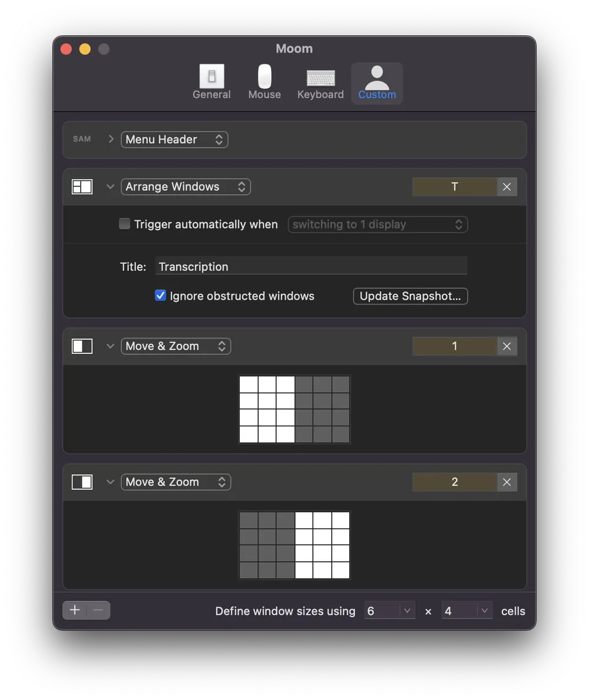Click the T keyboard shortcut field

pos(455,187)
